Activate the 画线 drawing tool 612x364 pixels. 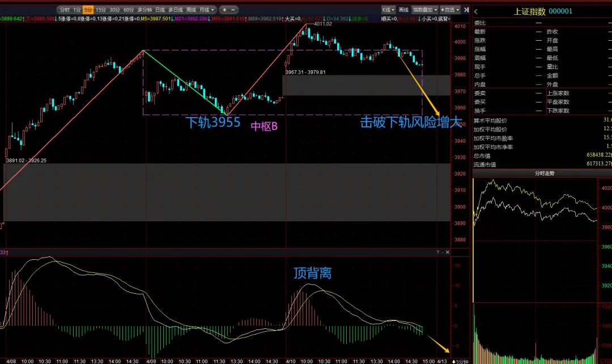point(403,10)
